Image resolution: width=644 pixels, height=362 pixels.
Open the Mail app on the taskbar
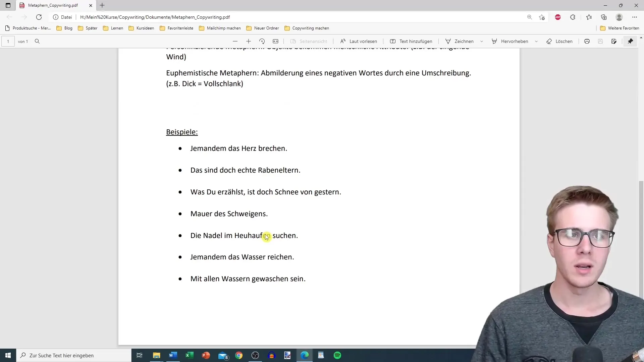pos(223,355)
